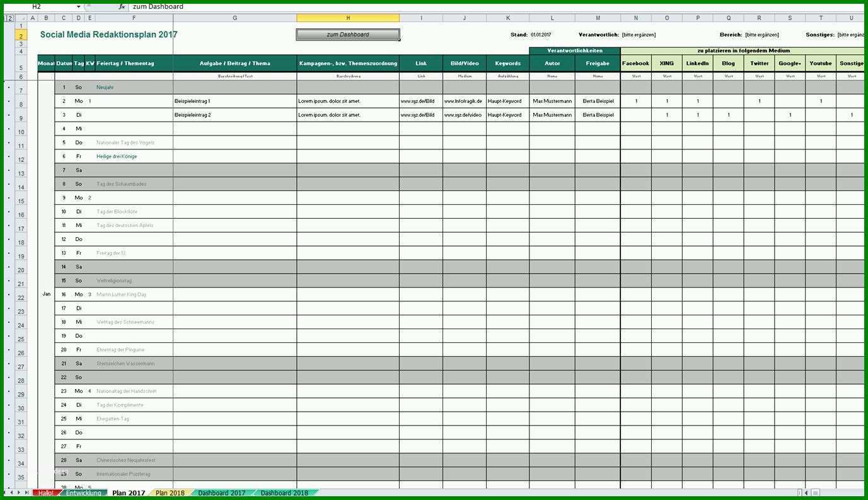Click the 'XING' column header
This screenshot has height=500, width=868.
(667, 63)
